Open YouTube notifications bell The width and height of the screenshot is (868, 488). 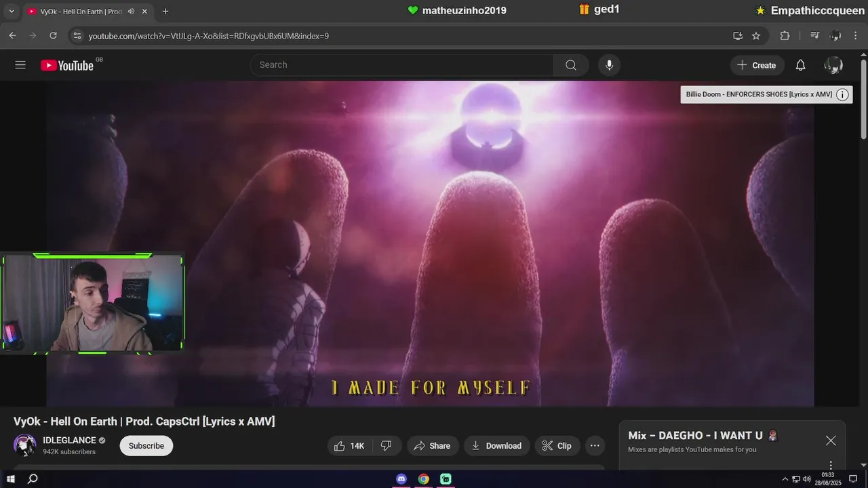pyautogui.click(x=800, y=65)
